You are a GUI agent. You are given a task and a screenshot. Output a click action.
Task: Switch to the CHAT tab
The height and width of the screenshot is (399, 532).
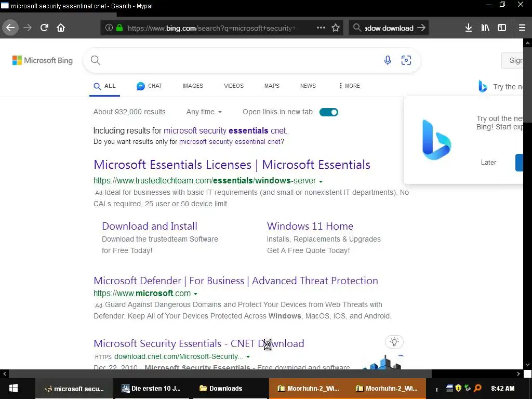(149, 86)
